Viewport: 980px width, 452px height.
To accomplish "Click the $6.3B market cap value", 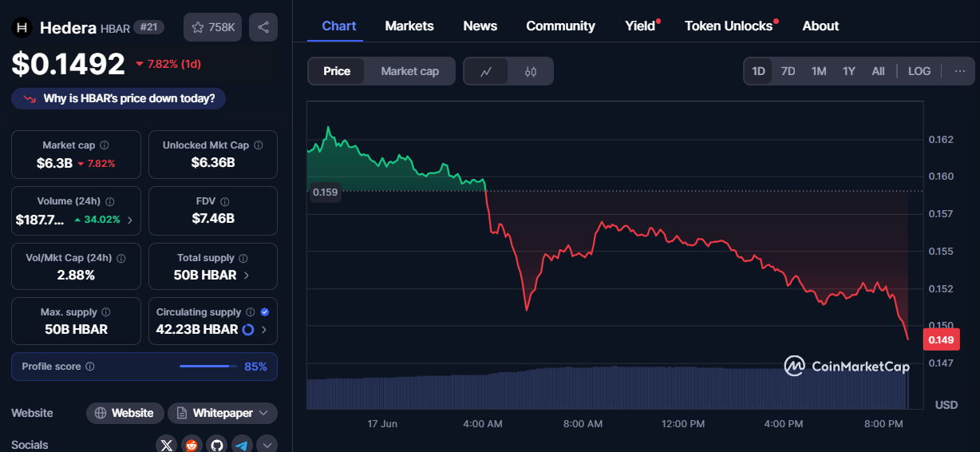I will 54,163.
